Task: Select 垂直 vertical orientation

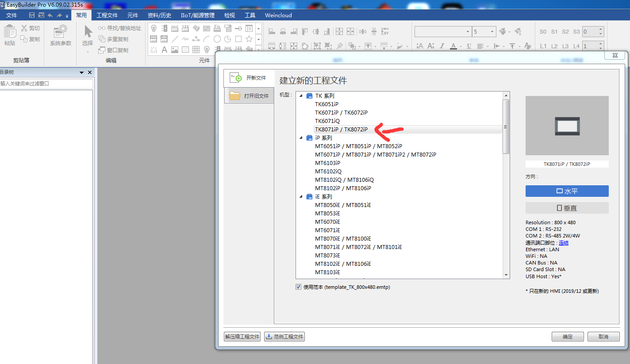Action: [x=567, y=208]
